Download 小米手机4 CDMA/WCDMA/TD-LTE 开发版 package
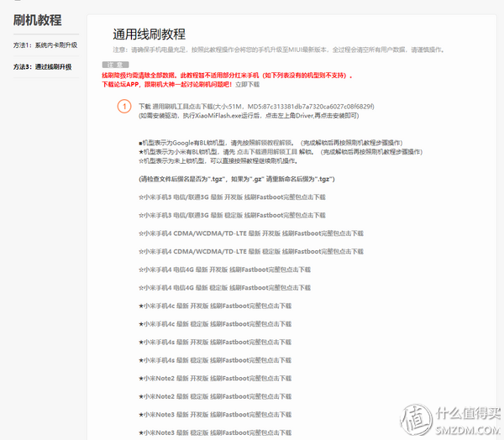The image size is (504, 440). click(x=251, y=233)
